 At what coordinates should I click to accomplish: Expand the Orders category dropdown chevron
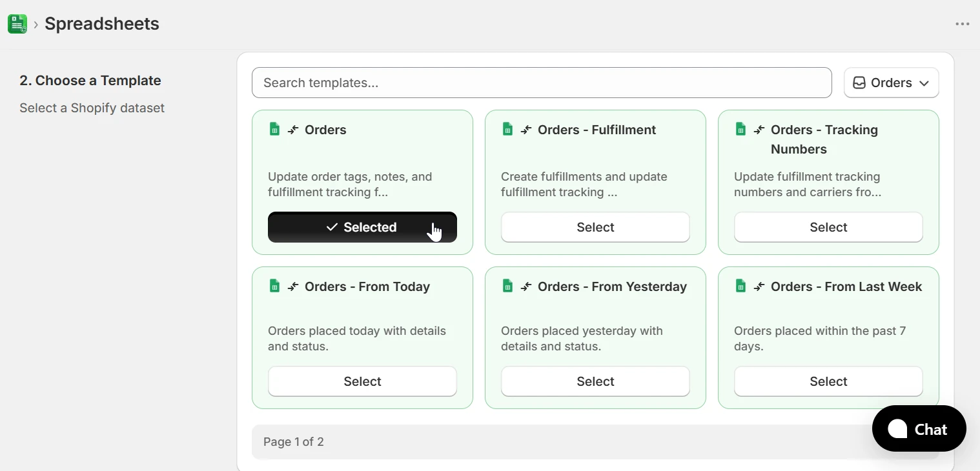coord(924,83)
